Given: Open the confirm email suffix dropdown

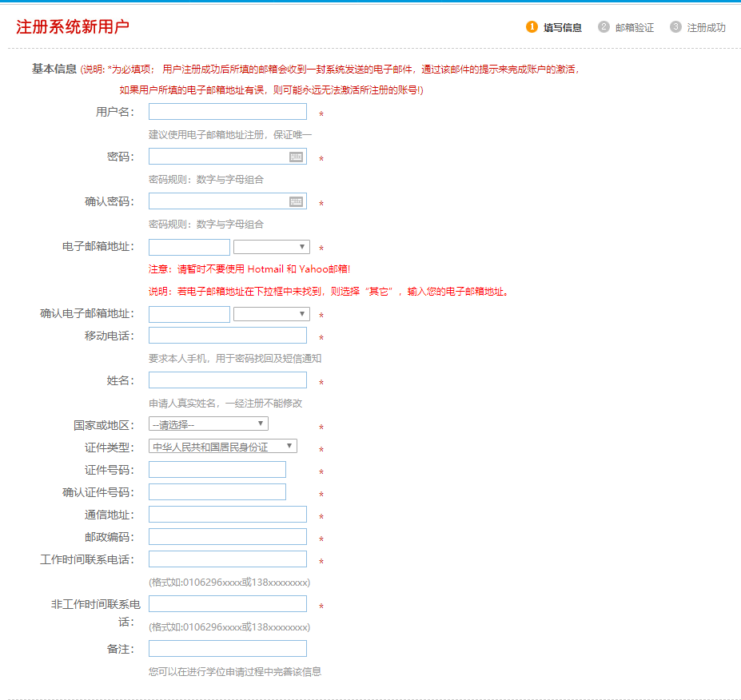Looking at the screenshot, I should (271, 313).
